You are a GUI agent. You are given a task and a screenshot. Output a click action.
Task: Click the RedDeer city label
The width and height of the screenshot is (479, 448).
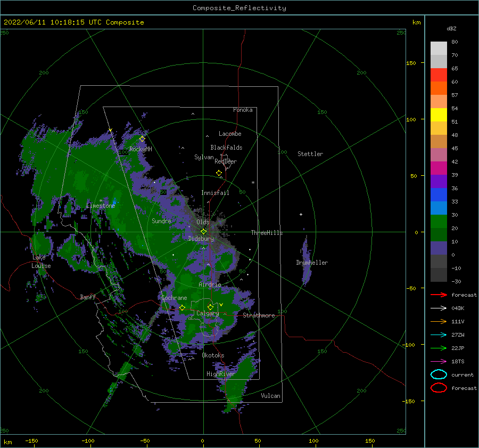[x=226, y=161]
